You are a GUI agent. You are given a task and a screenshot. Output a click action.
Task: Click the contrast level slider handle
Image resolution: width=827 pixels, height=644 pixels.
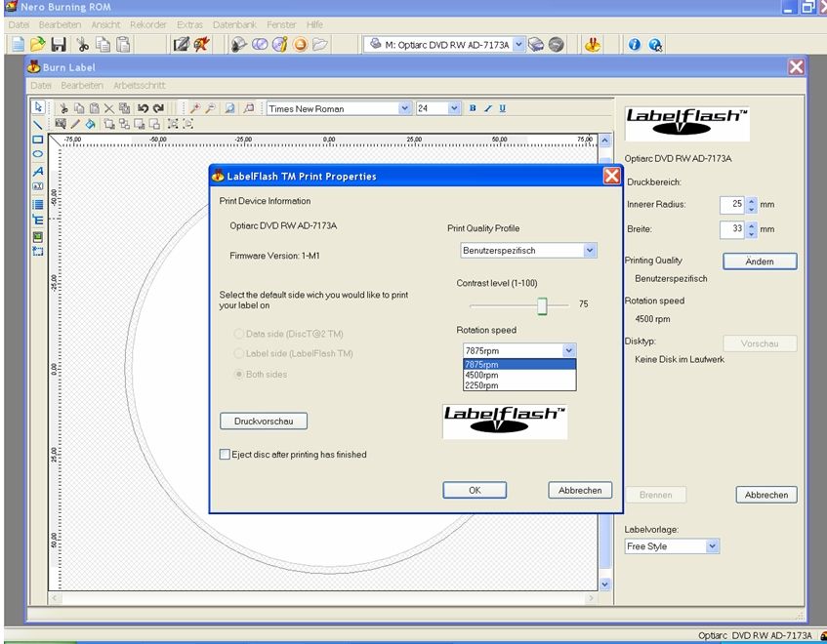point(542,305)
